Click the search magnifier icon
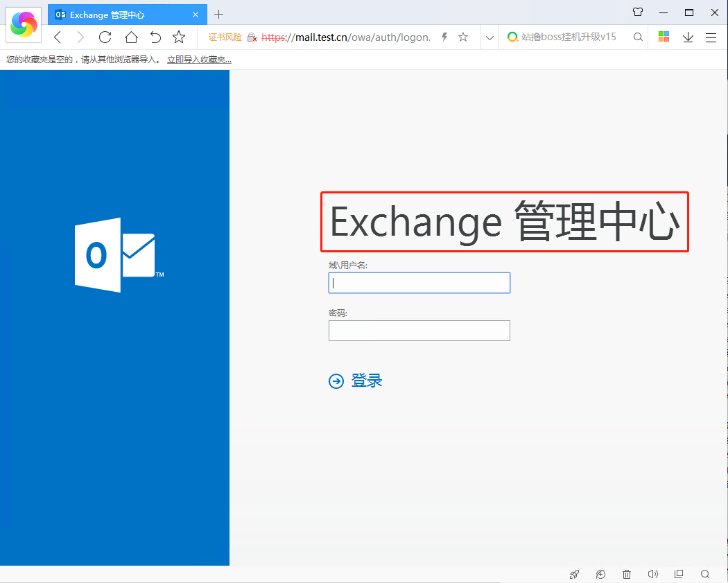 [x=638, y=37]
